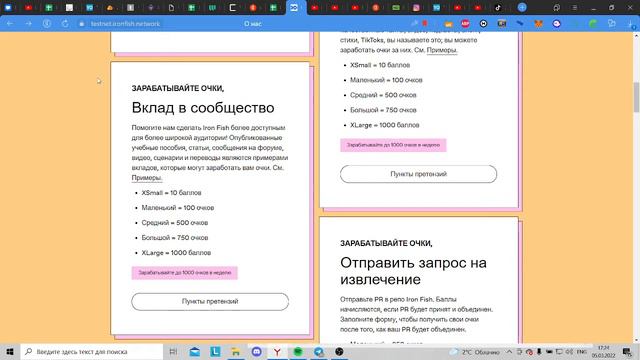The image size is (640, 360).
Task: Click 'Маленький = 100 очков' in community card
Action: point(178,207)
